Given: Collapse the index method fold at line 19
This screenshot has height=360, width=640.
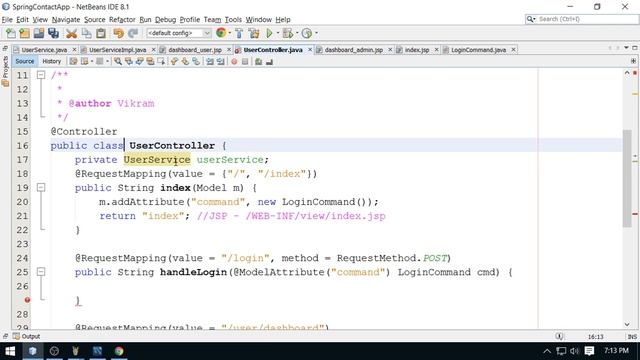Looking at the screenshot, I should pyautogui.click(x=41, y=187).
